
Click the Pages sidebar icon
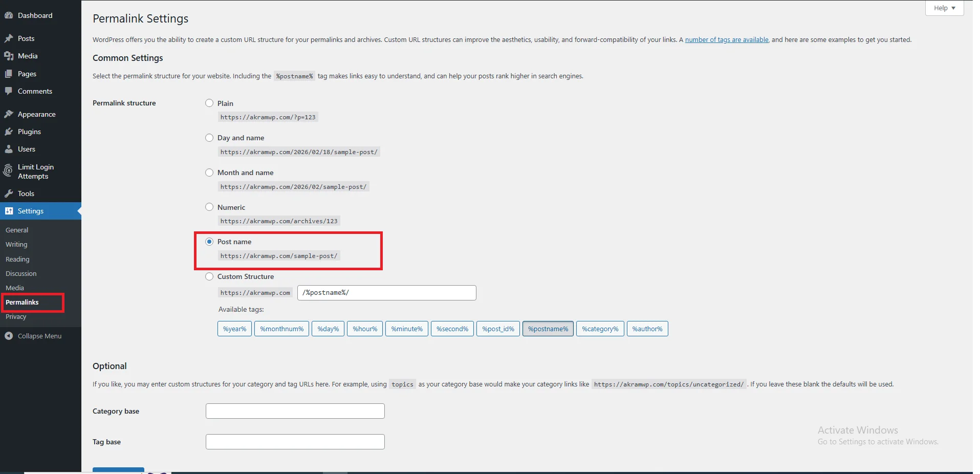pos(9,73)
